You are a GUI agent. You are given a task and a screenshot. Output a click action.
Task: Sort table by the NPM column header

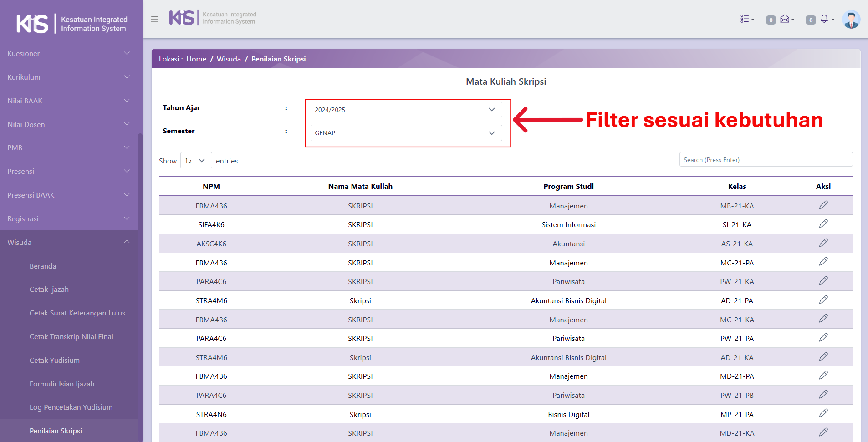pos(211,187)
